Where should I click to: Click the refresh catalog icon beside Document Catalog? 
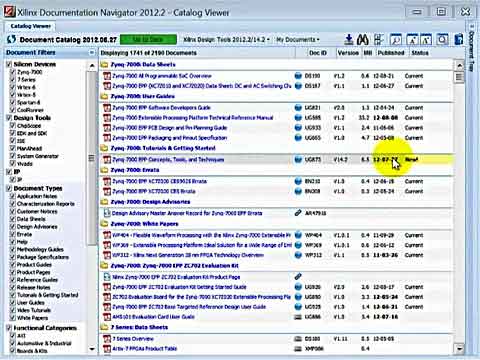click(11, 39)
